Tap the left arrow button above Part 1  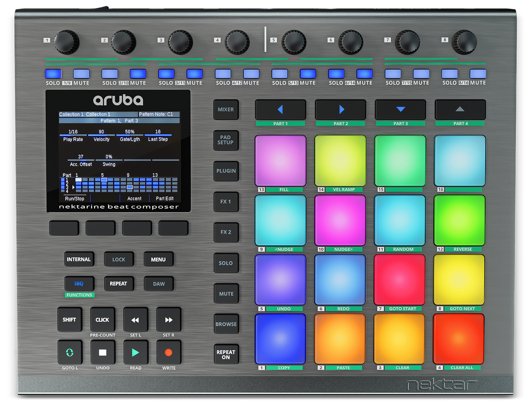click(x=280, y=109)
